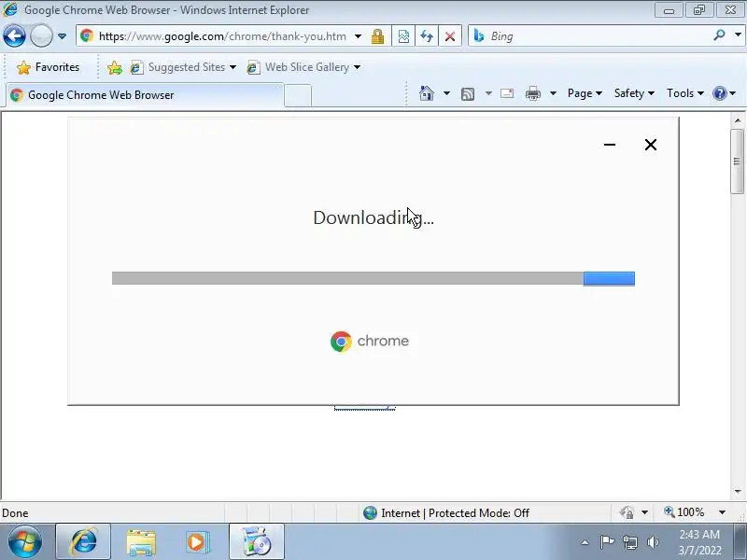747x560 pixels.
Task: Open the search provider dropdown arrow
Action: 738,35
